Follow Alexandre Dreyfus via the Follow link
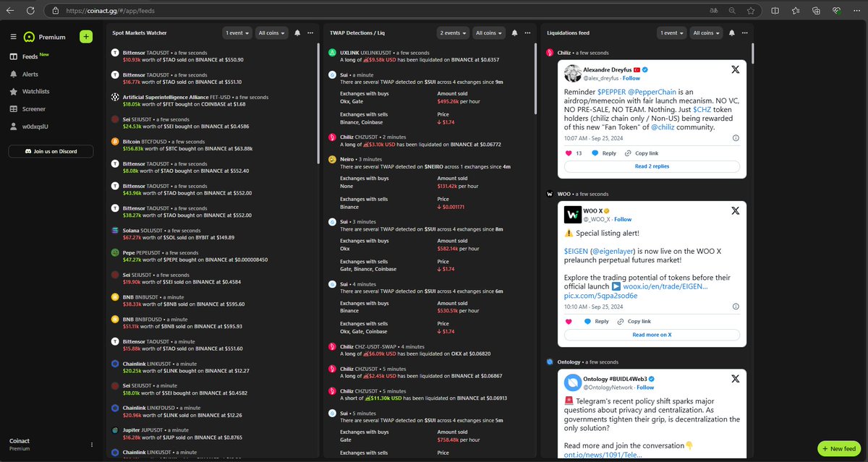The image size is (868, 462). [631, 78]
